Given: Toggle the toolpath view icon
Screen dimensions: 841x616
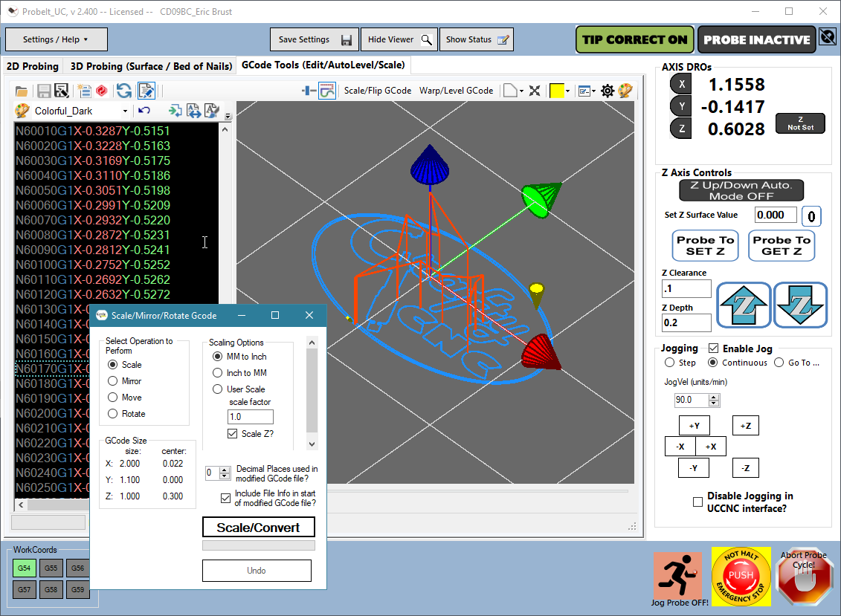Looking at the screenshot, I should [327, 91].
